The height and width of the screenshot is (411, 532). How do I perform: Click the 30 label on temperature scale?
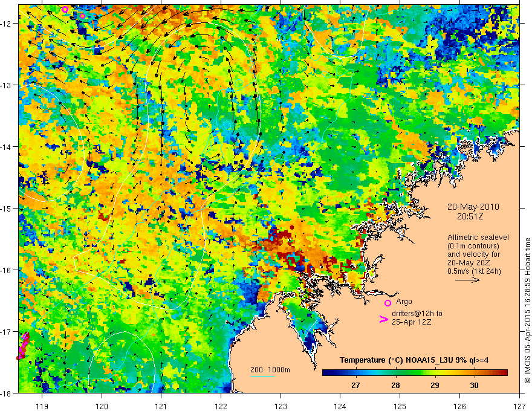[474, 385]
